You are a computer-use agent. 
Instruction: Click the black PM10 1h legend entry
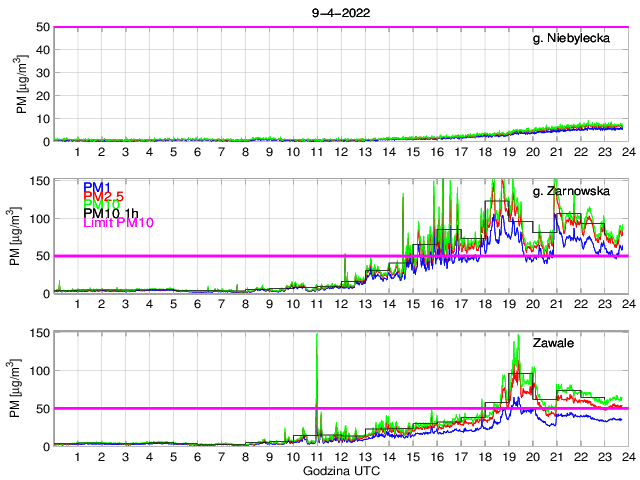108,214
